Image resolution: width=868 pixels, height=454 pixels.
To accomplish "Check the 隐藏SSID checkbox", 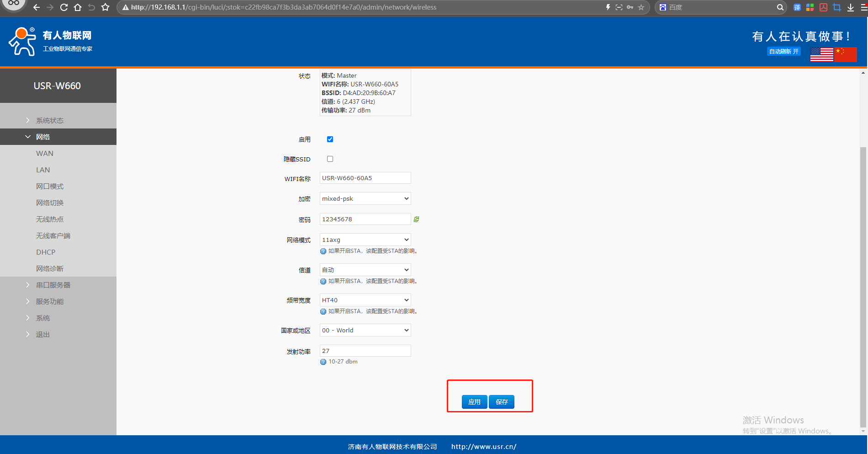I will tap(330, 159).
